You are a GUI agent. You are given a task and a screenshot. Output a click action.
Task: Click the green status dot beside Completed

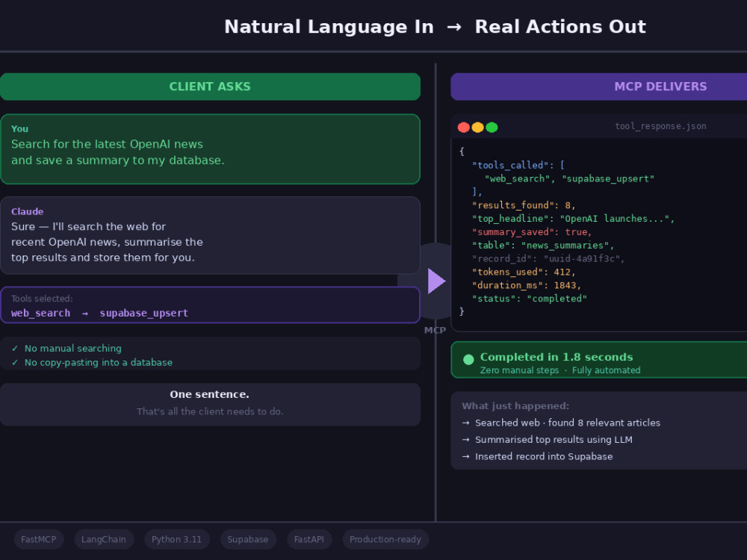coord(468,360)
